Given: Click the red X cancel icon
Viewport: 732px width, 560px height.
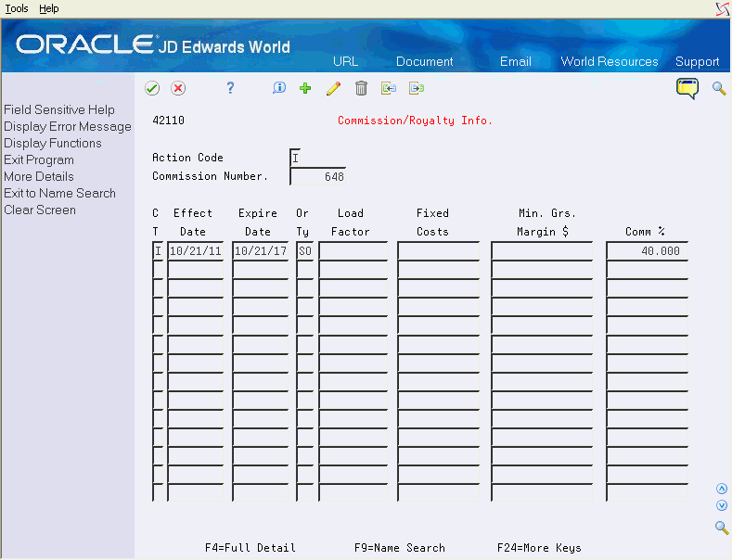Looking at the screenshot, I should 178,88.
